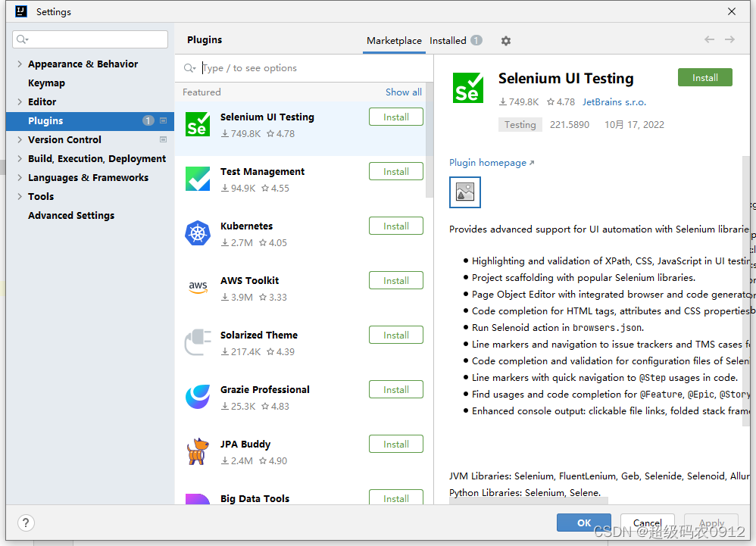Click the Big Data Tools plugin icon

[x=198, y=499]
